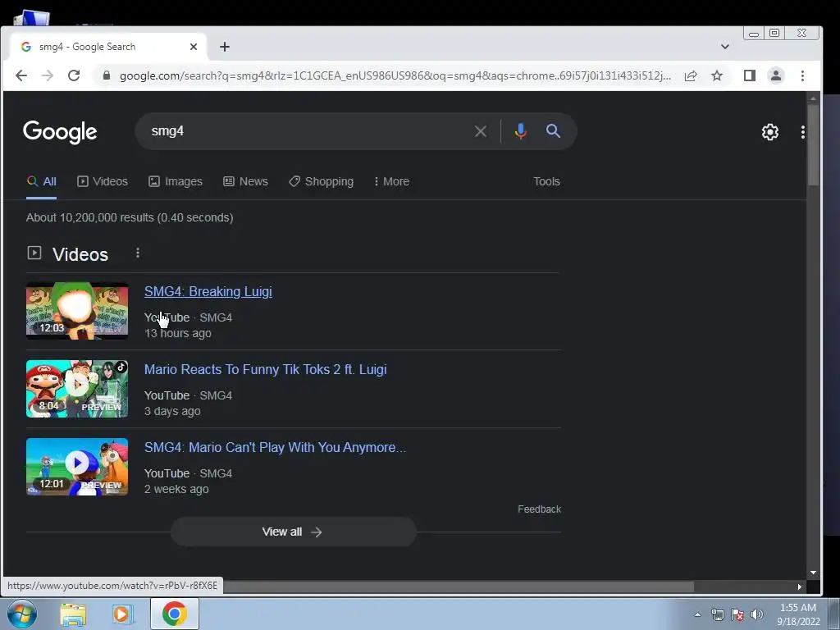This screenshot has height=630, width=840.
Task: Click Feedback link below videos
Action: pyautogui.click(x=539, y=509)
